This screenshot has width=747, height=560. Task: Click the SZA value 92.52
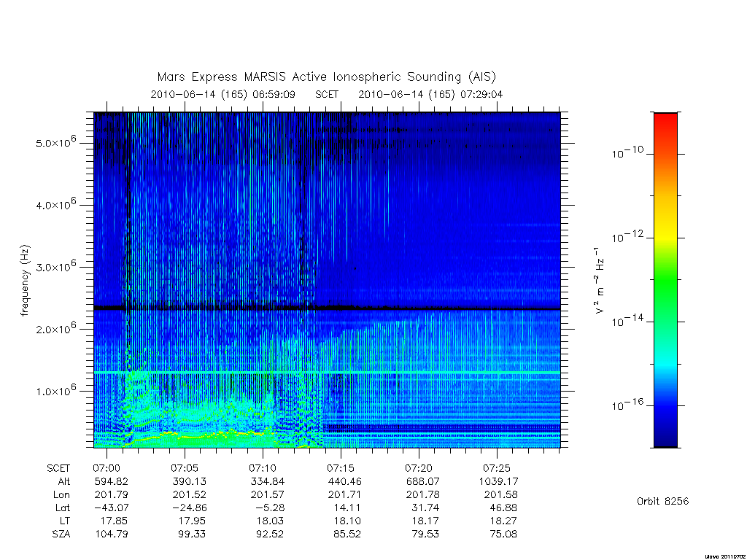point(270,534)
